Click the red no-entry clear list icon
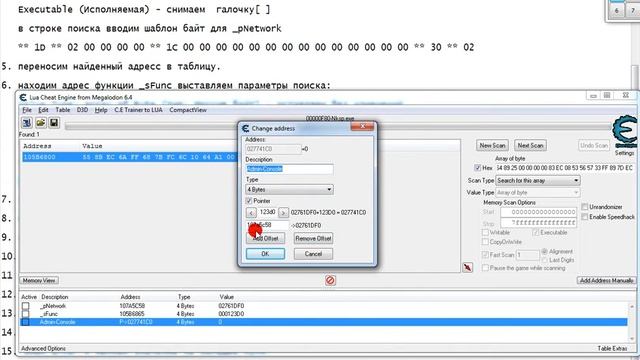This screenshot has width=640, height=360. [330, 280]
